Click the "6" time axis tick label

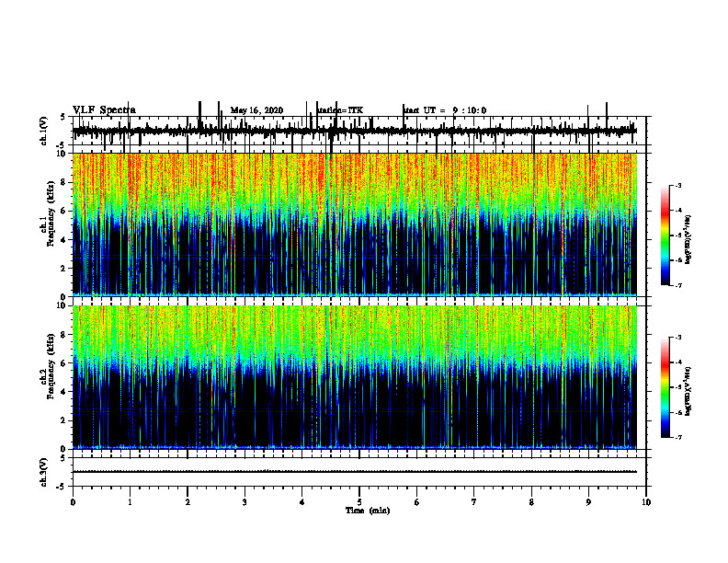(x=417, y=502)
